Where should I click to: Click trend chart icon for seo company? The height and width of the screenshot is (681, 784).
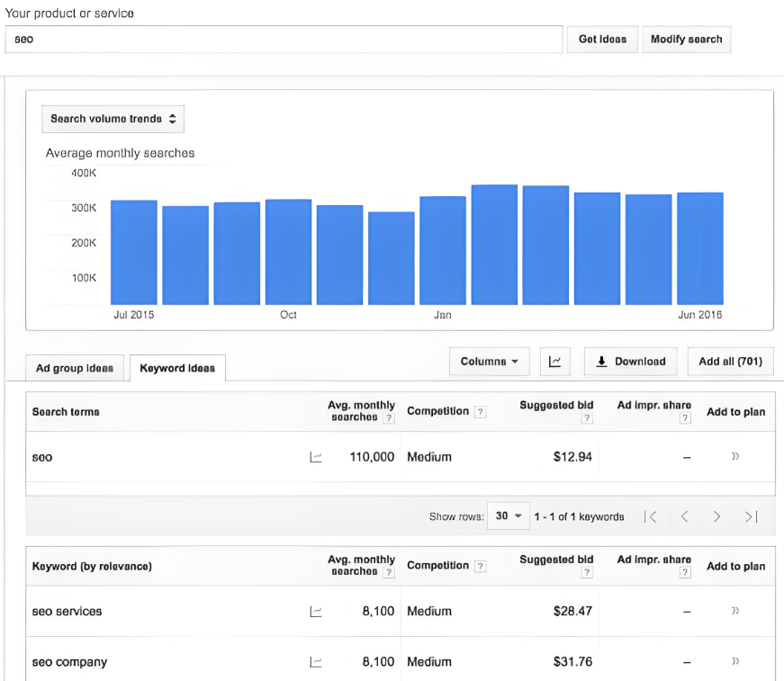(316, 662)
